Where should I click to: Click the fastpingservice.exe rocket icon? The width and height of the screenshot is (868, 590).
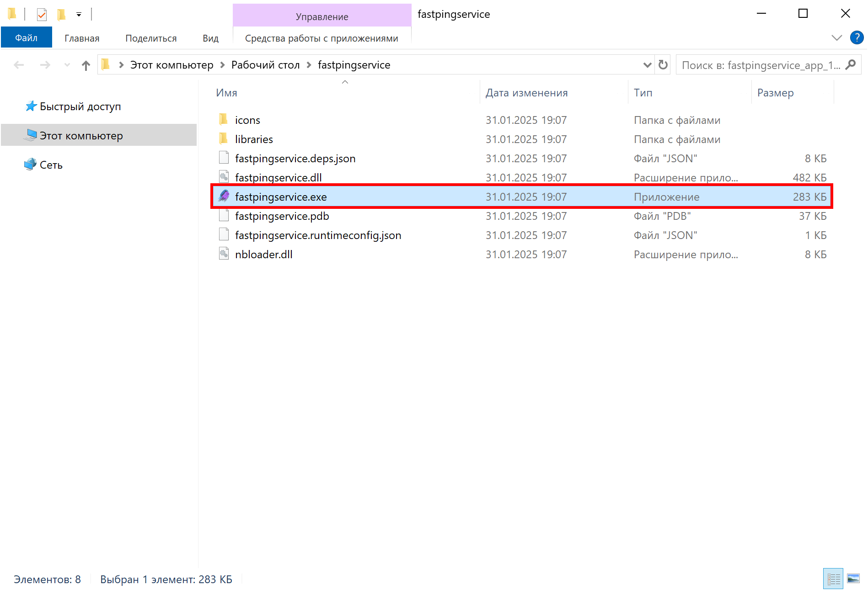pyautogui.click(x=224, y=197)
